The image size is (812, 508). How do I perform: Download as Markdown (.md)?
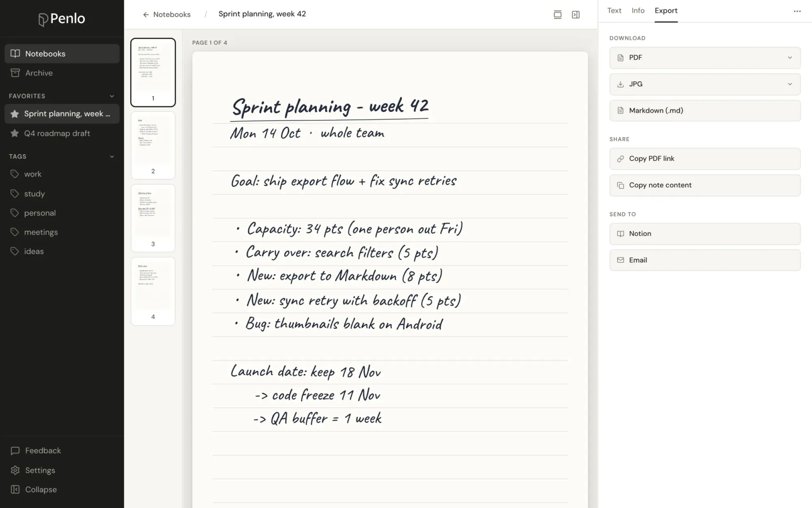[705, 111]
